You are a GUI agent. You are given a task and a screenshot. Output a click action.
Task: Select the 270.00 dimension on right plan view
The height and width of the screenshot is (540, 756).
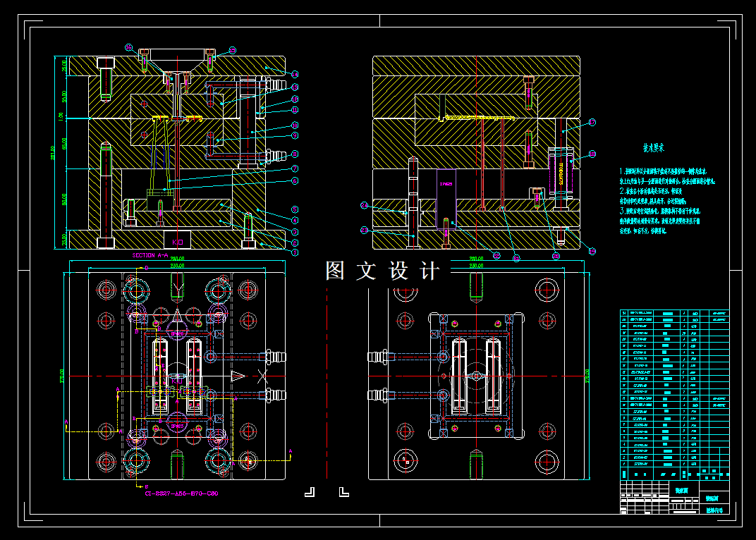point(587,376)
